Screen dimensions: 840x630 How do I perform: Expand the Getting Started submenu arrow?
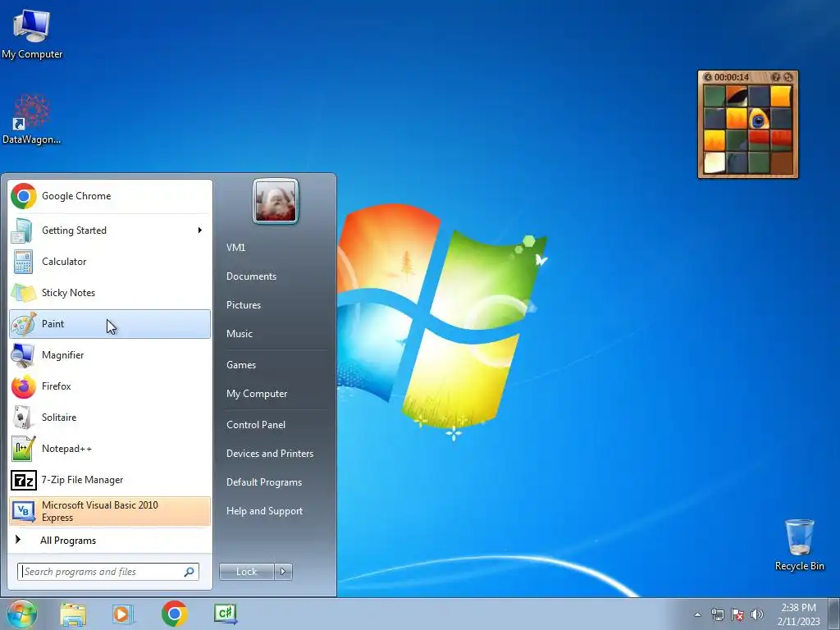200,231
